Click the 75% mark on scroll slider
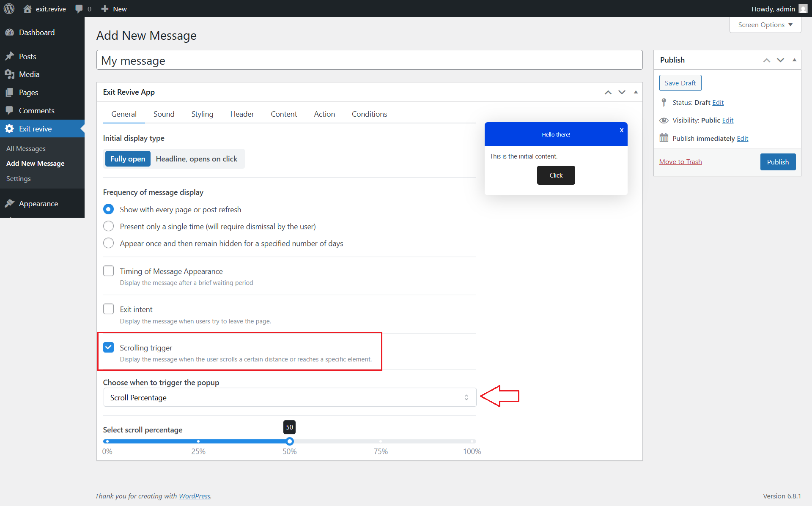This screenshot has height=506, width=812. 381,441
